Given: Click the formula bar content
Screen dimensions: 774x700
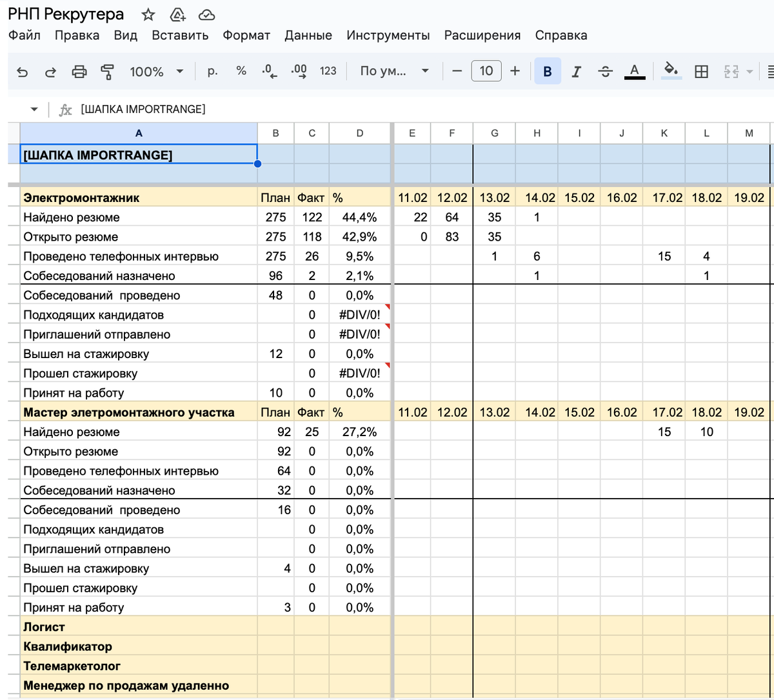Looking at the screenshot, I should pos(143,109).
